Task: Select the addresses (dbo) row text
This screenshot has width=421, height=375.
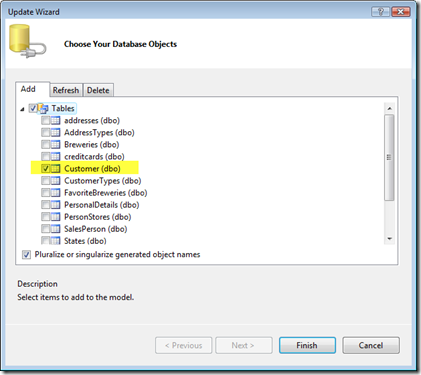Action: point(92,120)
